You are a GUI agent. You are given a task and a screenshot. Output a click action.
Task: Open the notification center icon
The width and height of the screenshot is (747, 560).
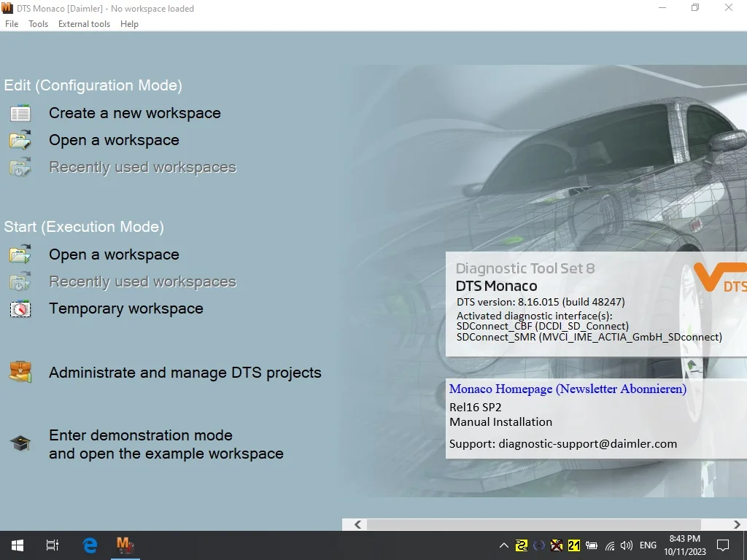(x=723, y=545)
